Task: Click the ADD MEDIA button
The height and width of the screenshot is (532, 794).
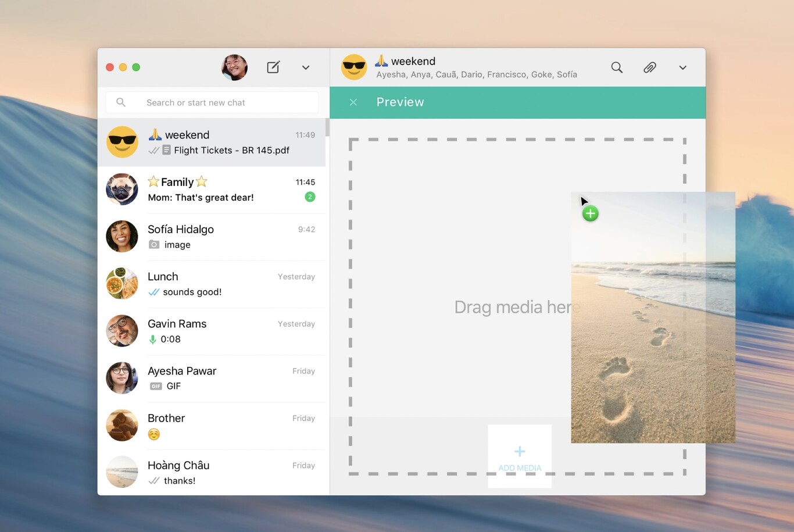Action: 520,456
